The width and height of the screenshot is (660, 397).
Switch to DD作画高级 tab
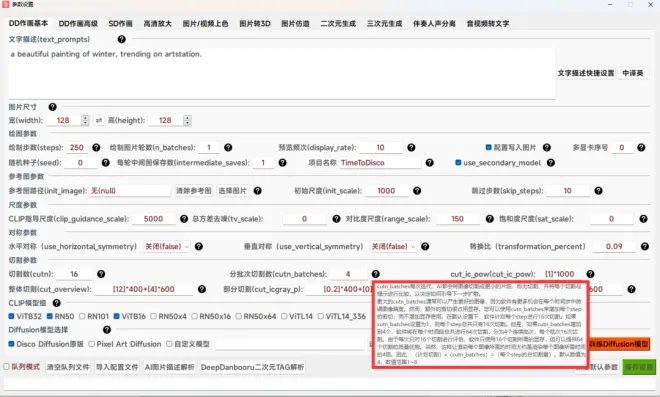(78, 24)
